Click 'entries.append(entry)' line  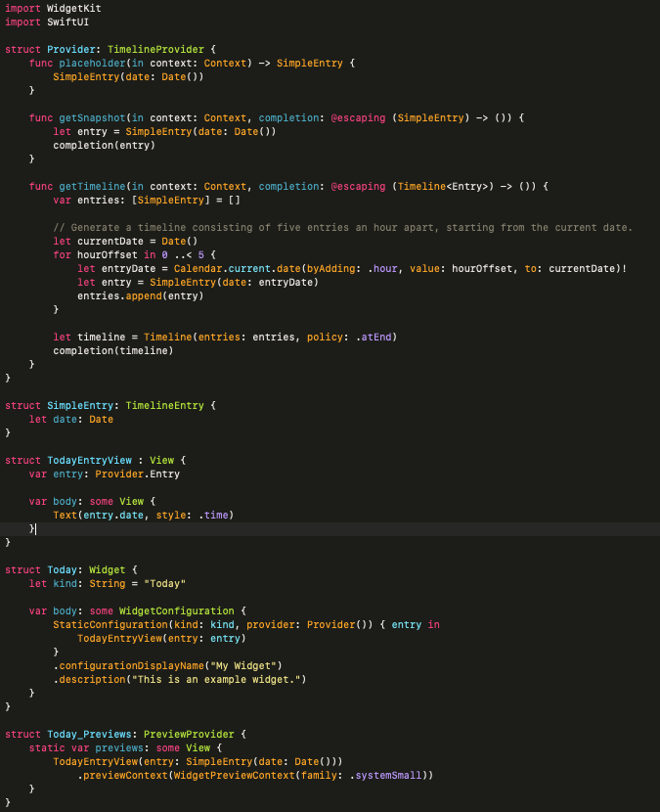tap(140, 296)
